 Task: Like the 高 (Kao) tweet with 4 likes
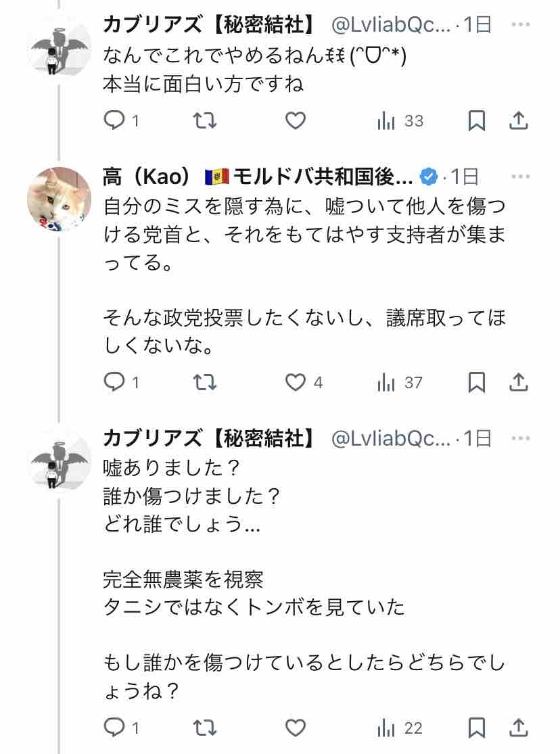(x=304, y=382)
